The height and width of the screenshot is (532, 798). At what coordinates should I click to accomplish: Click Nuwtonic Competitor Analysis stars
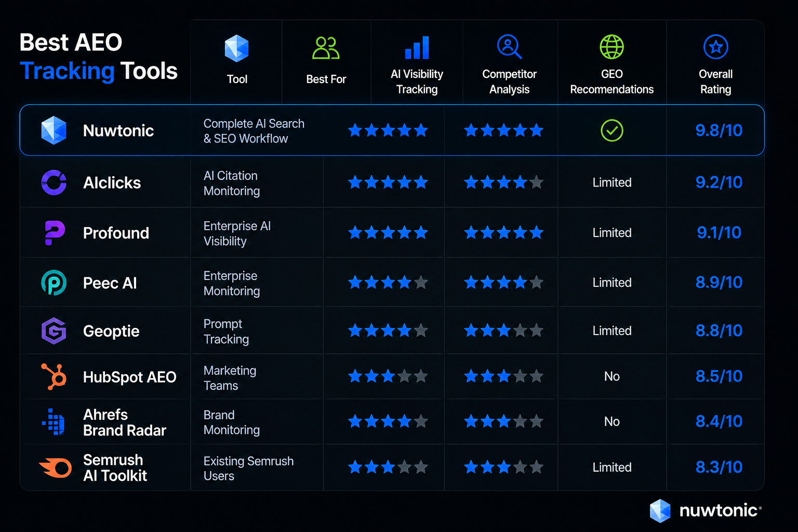(x=504, y=130)
